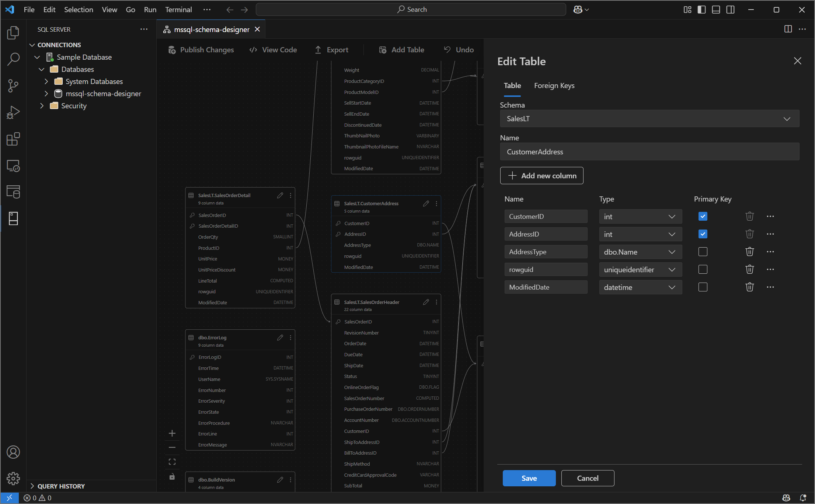
Task: Delete the AddressType column with the trash icon
Action: (x=749, y=252)
